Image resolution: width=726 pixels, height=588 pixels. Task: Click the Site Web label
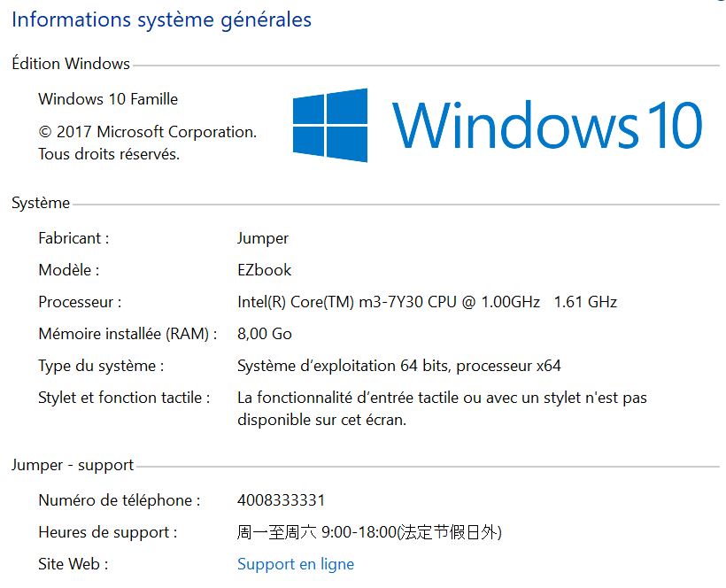pyautogui.click(x=73, y=564)
